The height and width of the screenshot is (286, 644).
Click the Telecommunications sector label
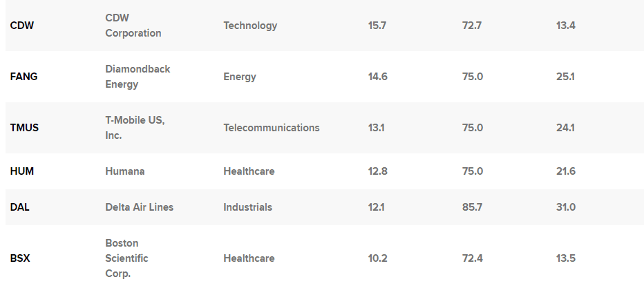click(272, 128)
